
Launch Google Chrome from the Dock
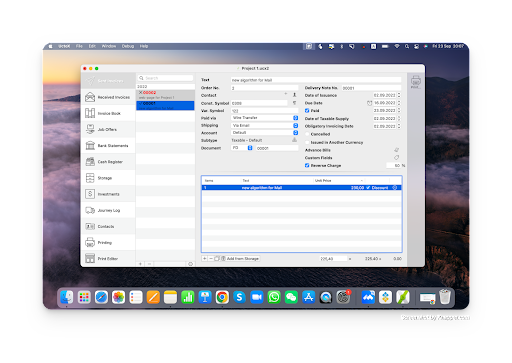click(x=222, y=297)
